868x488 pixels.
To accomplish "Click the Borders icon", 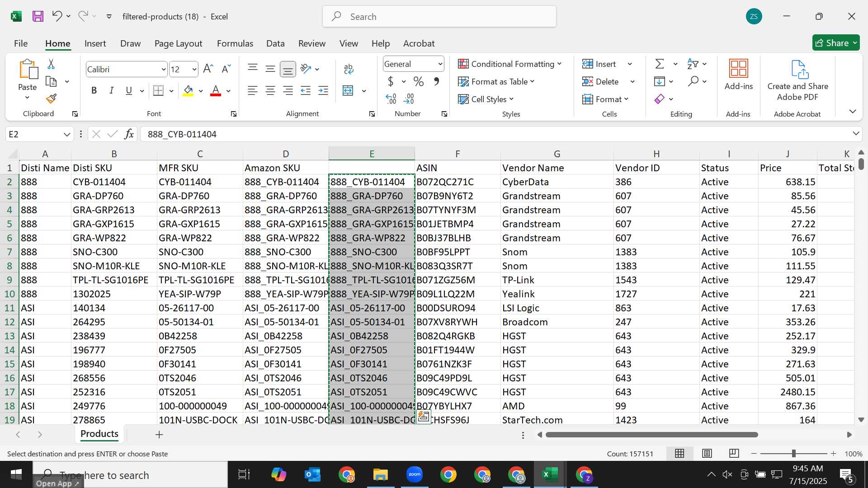I will pos(158,91).
